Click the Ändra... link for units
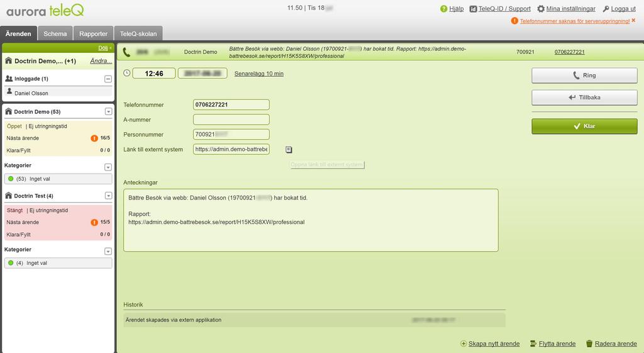The width and height of the screenshot is (644, 353). tap(101, 61)
